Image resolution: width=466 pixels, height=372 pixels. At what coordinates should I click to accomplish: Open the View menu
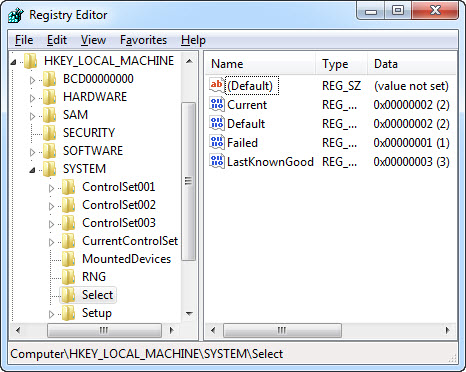[93, 40]
